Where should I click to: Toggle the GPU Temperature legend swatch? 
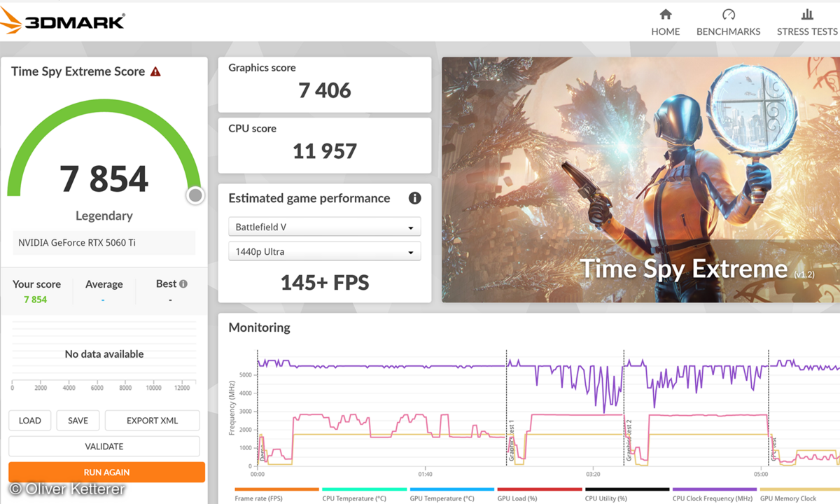[451, 489]
